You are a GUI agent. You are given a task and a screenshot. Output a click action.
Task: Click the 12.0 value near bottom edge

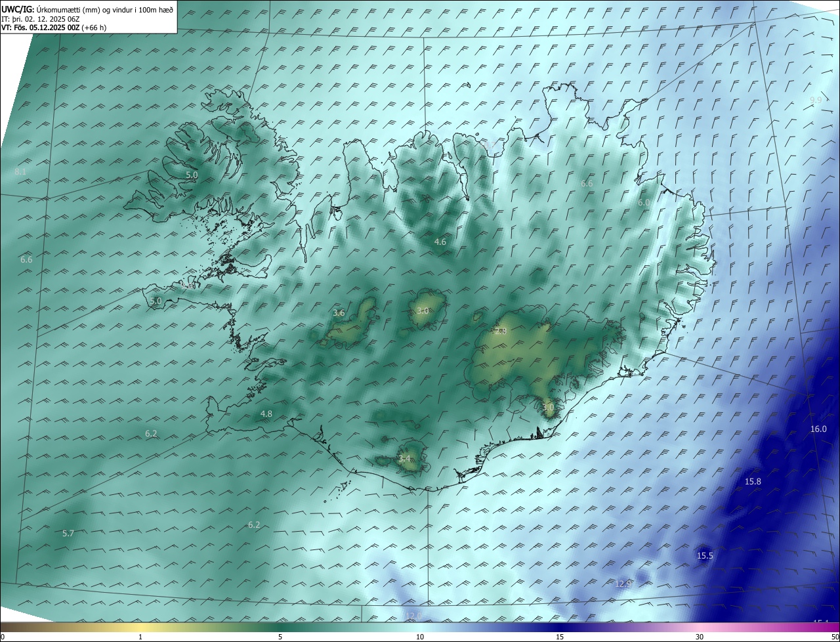coord(413,616)
